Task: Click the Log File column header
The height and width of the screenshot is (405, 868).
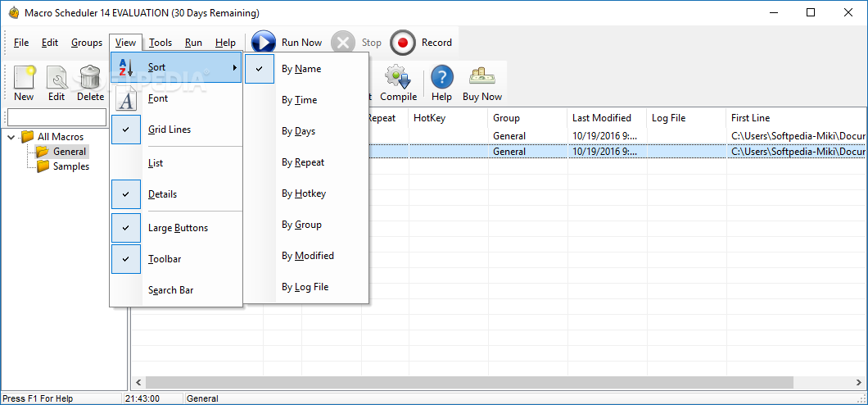Action: point(686,118)
